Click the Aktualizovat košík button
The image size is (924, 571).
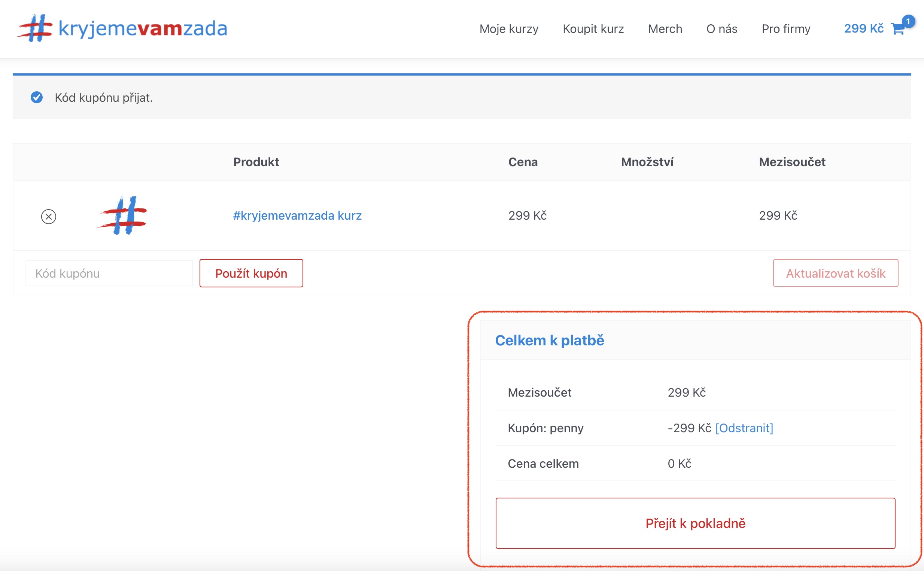coord(835,273)
